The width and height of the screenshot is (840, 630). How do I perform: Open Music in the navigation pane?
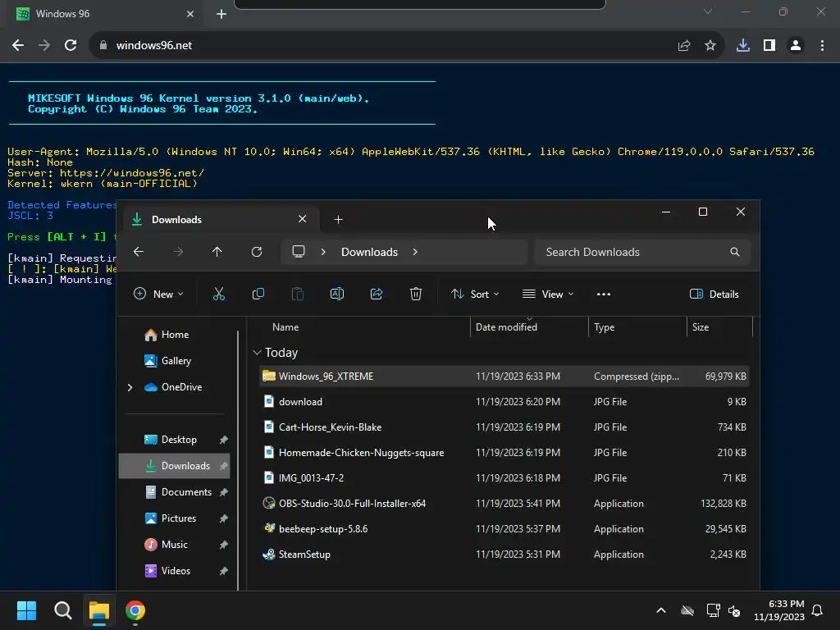click(174, 545)
